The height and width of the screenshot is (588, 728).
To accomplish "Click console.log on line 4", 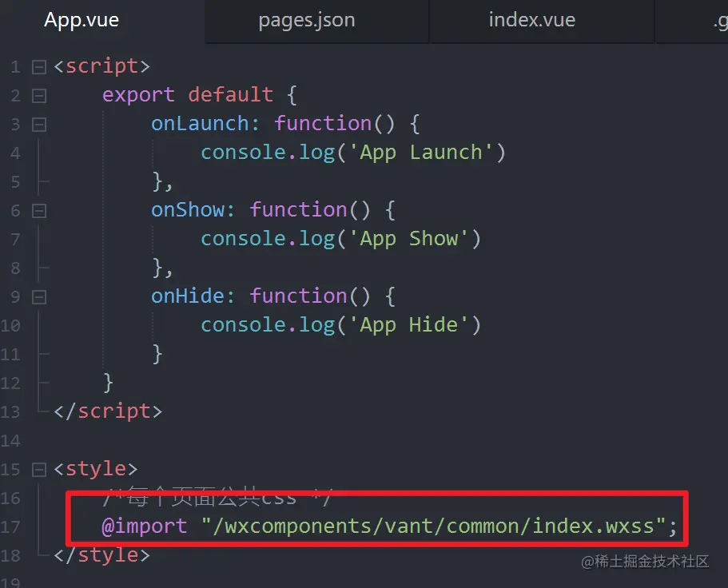I will (268, 153).
